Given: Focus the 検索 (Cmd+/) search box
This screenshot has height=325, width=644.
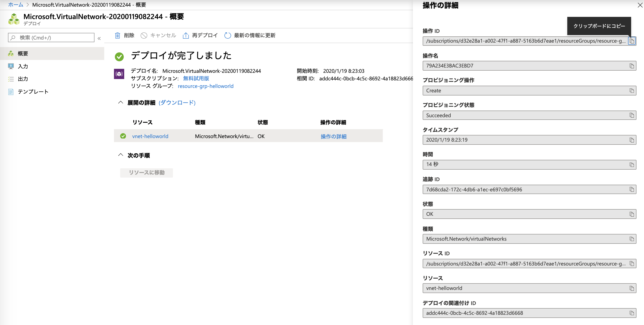Looking at the screenshot, I should [51, 38].
